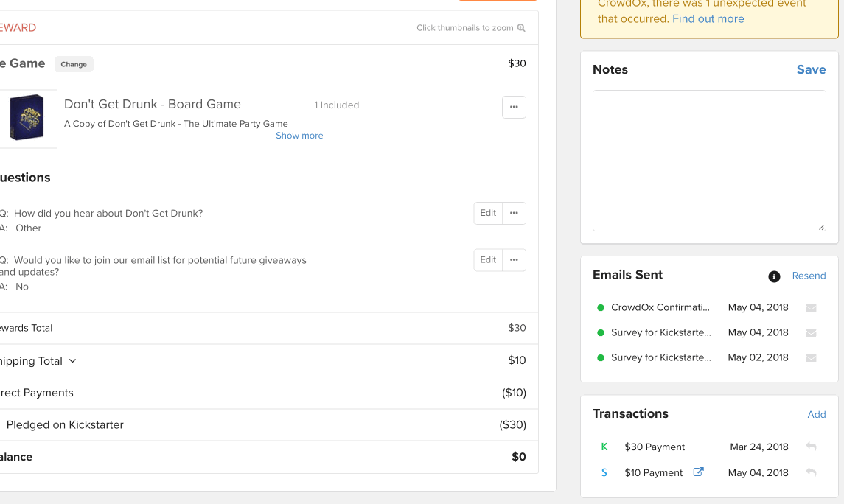Click envelope icon for May 02 Survey email
Image resolution: width=844 pixels, height=504 pixels.
811,357
